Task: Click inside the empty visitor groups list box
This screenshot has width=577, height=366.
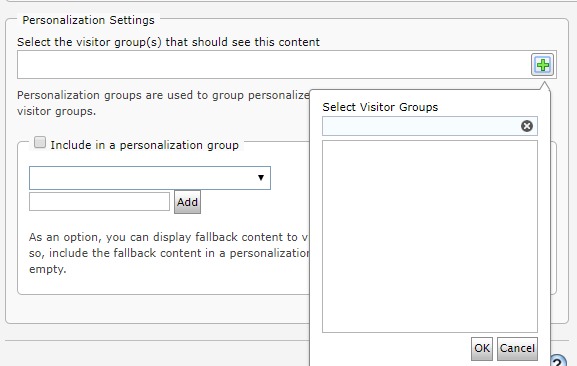Action: 430,237
